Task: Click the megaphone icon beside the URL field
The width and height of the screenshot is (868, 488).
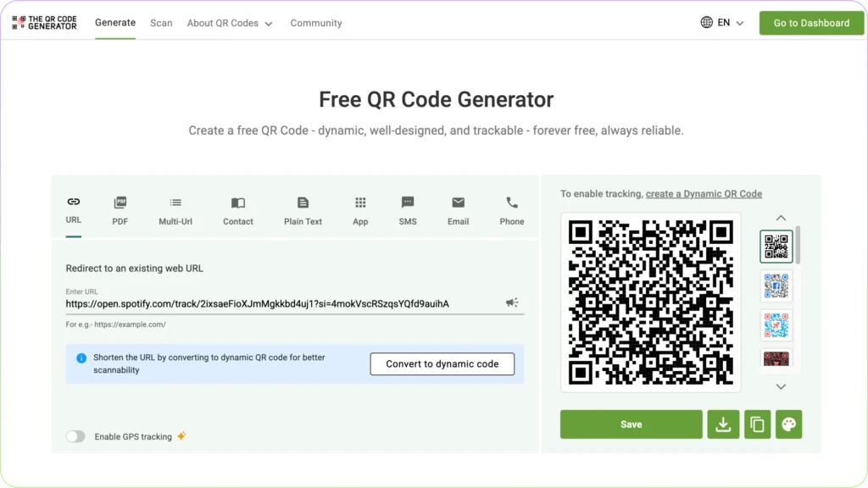Action: (512, 302)
